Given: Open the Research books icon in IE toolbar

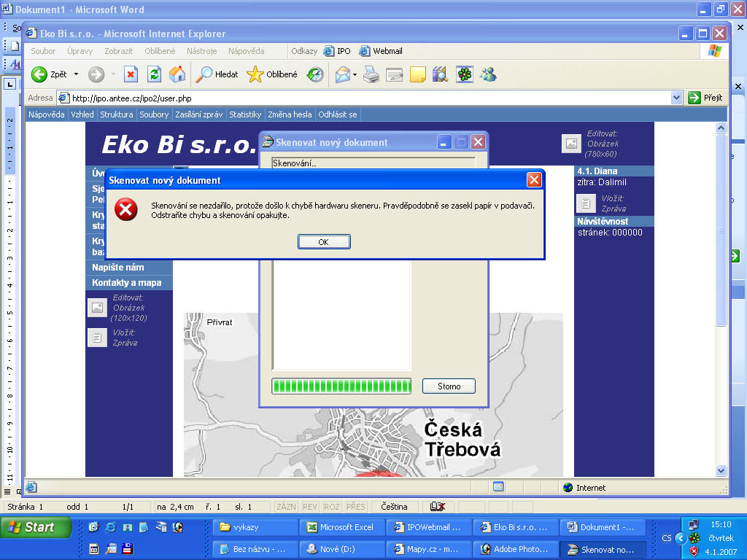Looking at the screenshot, I should 440,74.
